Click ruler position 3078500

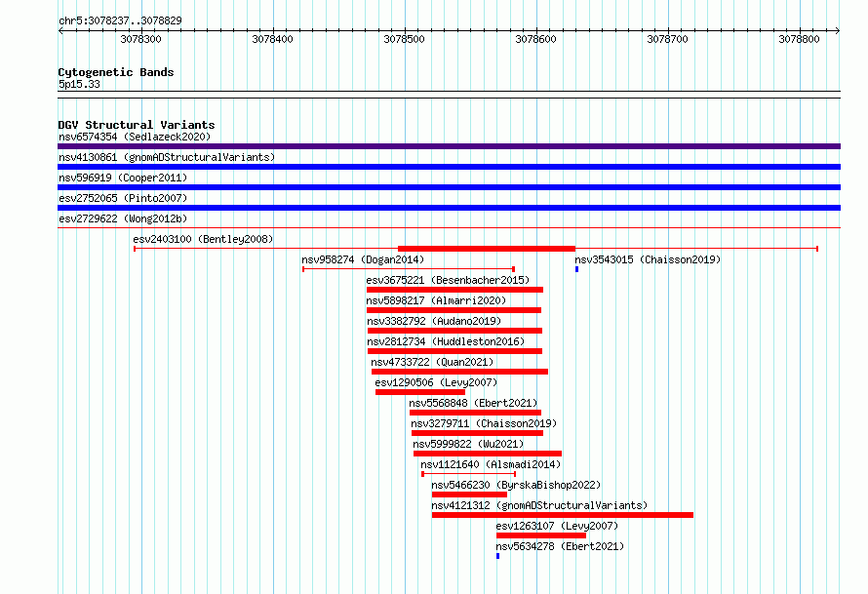404,39
